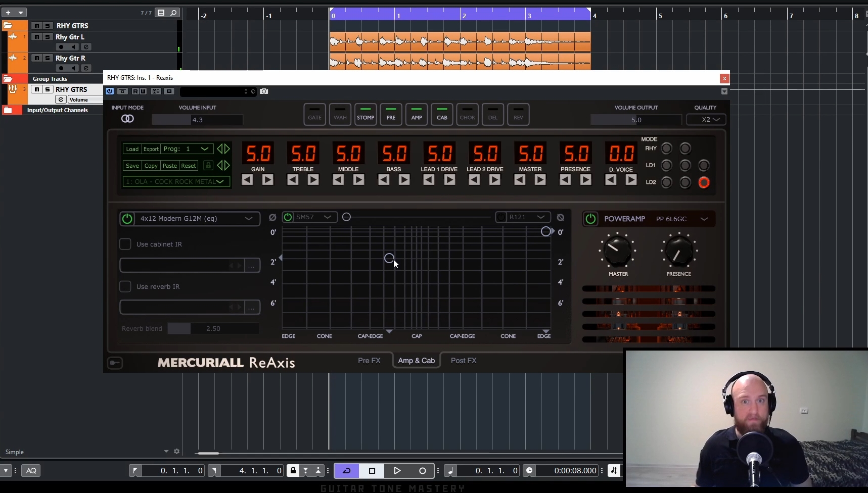868x493 pixels.
Task: Toggle stereo input mode icon
Action: pos(127,119)
